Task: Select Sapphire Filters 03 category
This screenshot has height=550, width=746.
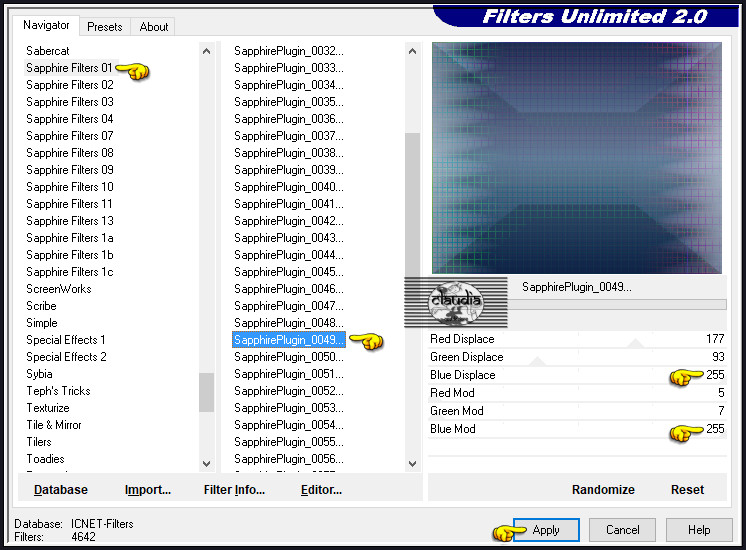Action: pos(70,102)
